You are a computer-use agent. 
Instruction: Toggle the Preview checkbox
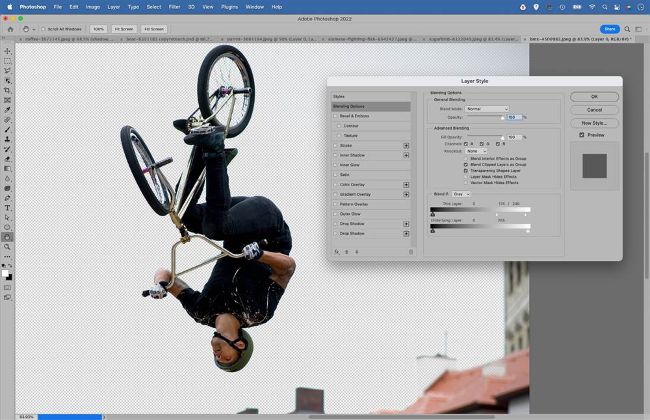[x=582, y=135]
